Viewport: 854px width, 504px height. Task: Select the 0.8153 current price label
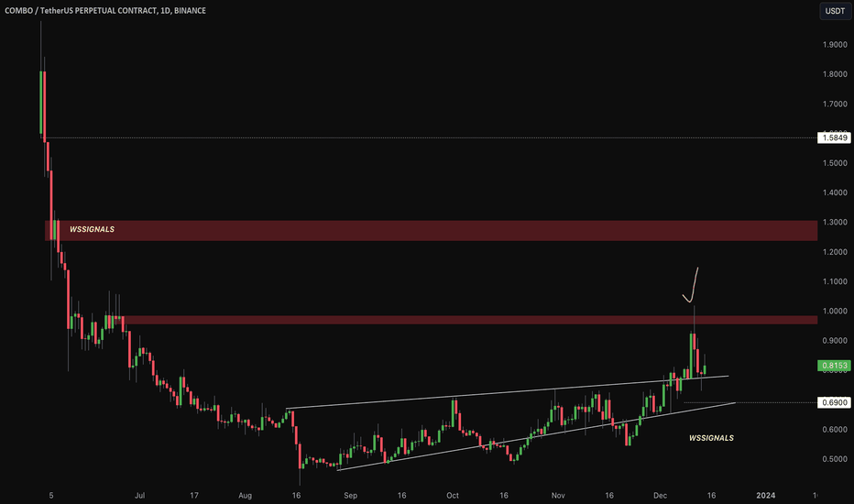coord(834,366)
